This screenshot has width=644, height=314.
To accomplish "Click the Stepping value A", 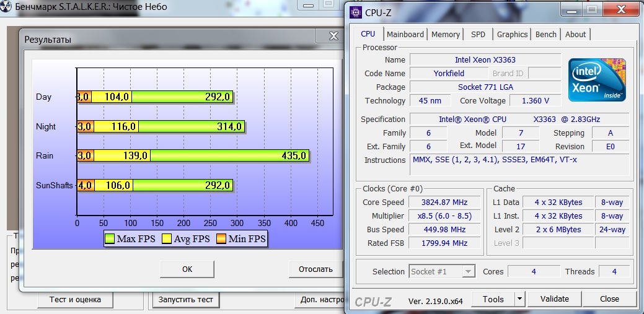I will click(x=611, y=133).
